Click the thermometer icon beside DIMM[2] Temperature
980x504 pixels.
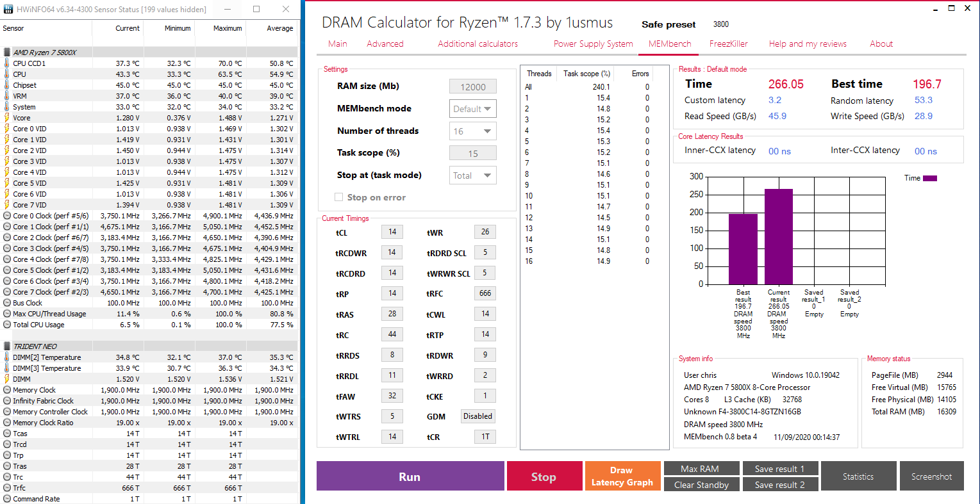tap(7, 357)
